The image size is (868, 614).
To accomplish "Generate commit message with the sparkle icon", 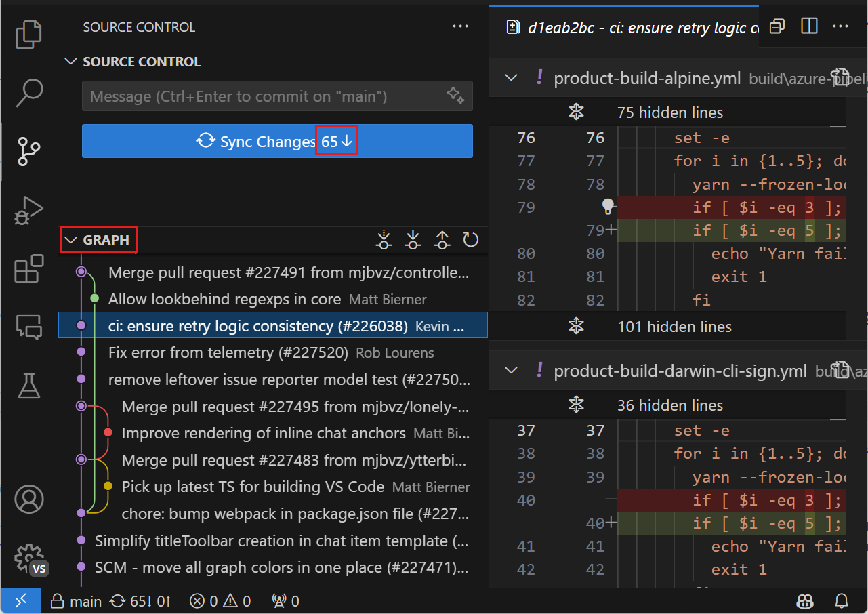I will pyautogui.click(x=455, y=96).
